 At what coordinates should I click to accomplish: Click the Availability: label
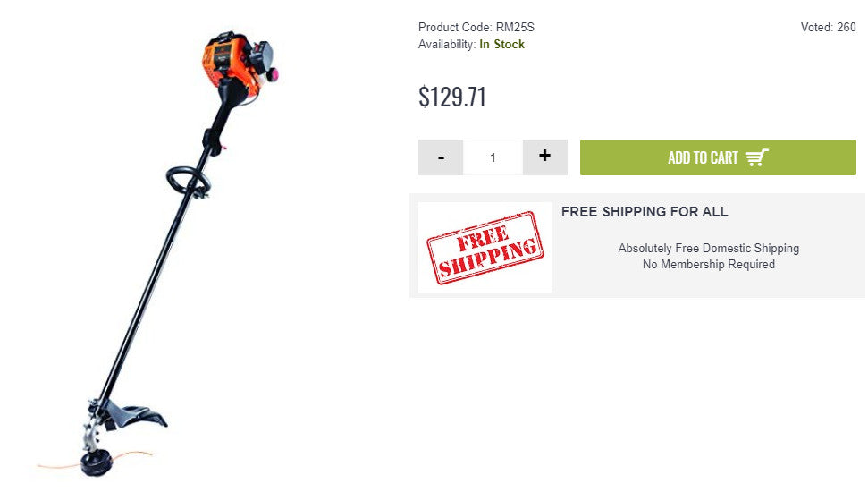(x=447, y=45)
